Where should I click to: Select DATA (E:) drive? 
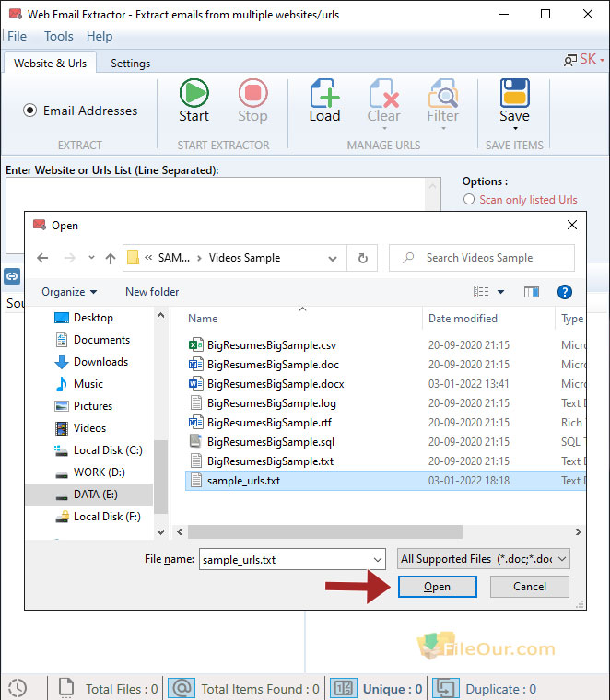point(89,495)
